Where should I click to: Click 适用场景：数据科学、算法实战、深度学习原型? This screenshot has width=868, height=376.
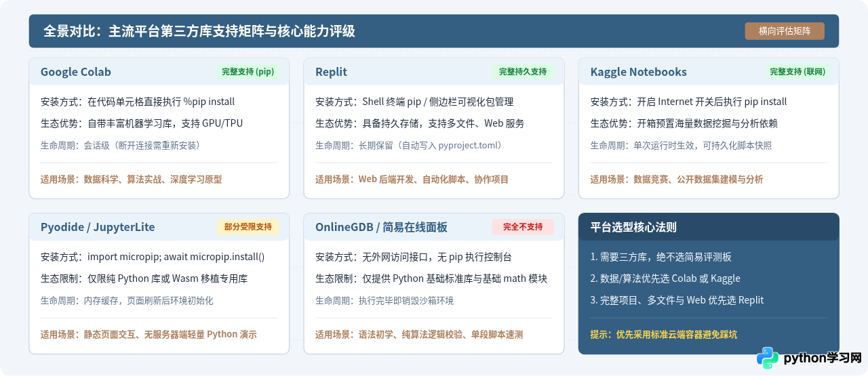pos(132,180)
